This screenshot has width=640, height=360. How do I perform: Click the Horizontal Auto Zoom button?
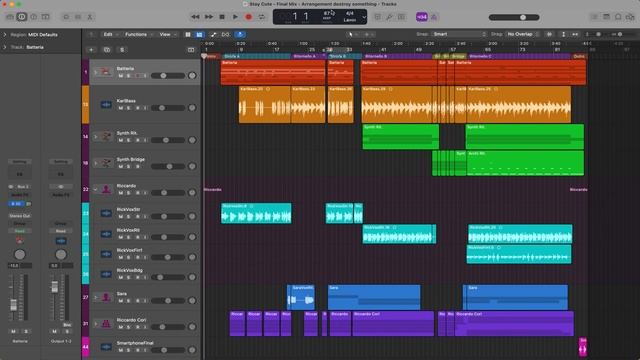[575, 35]
